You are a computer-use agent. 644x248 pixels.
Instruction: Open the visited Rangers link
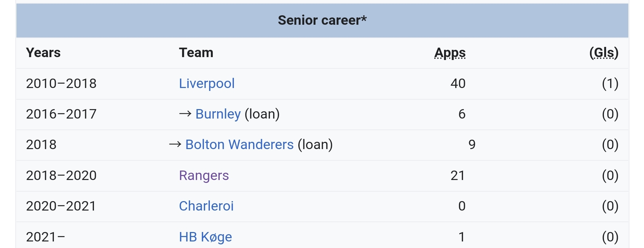click(x=204, y=176)
